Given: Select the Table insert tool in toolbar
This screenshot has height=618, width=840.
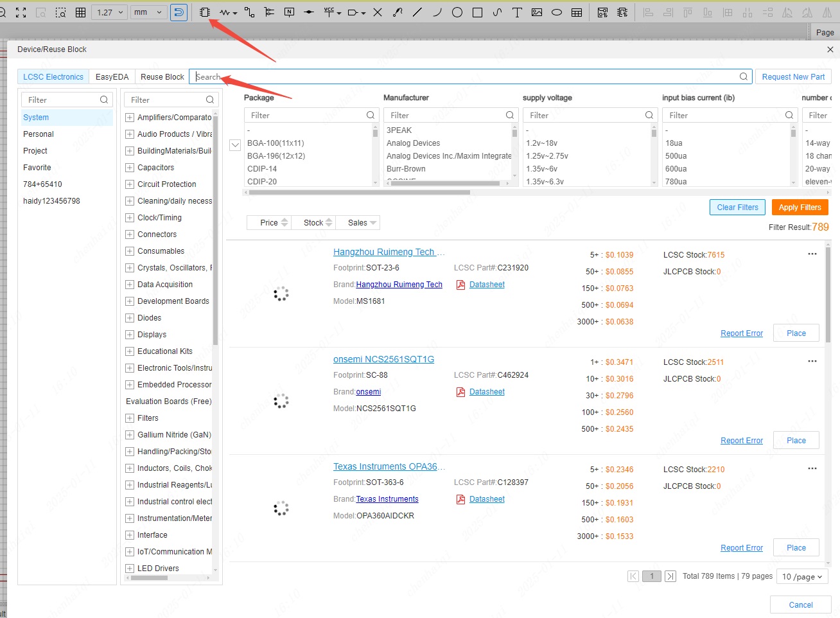Looking at the screenshot, I should click(577, 12).
